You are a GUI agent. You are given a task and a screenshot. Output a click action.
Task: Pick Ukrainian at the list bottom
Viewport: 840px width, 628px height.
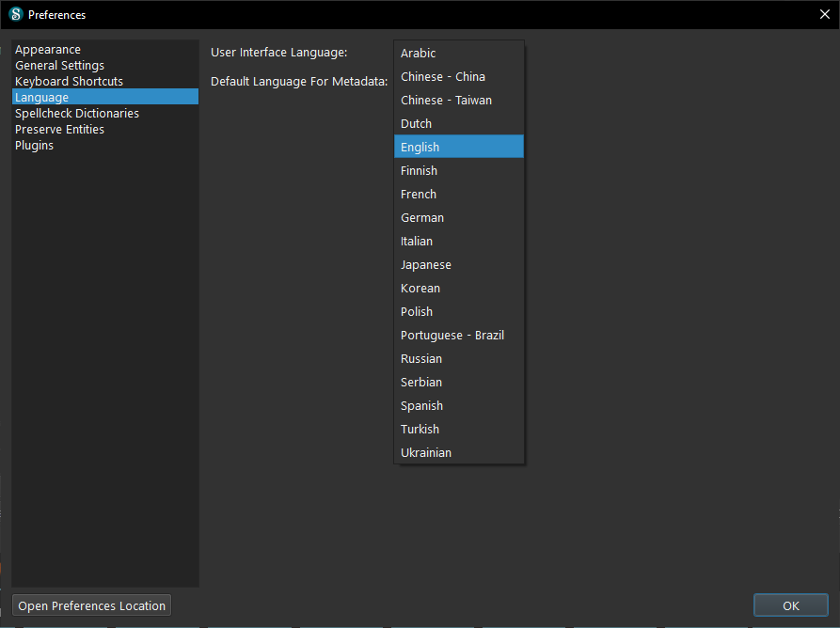(426, 453)
